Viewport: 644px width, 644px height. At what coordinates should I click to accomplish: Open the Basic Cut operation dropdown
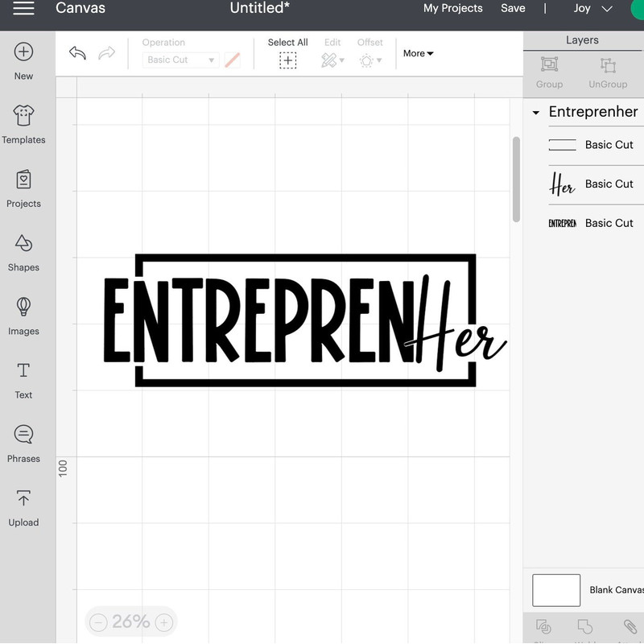180,60
